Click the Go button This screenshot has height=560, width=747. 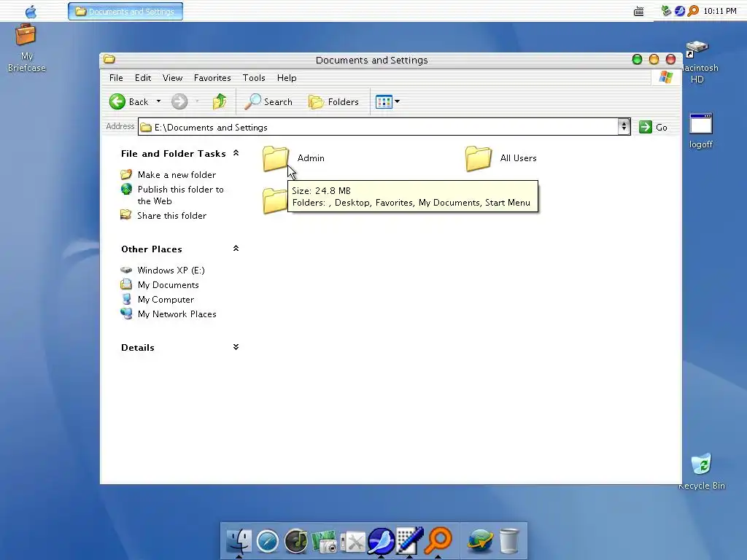(653, 127)
